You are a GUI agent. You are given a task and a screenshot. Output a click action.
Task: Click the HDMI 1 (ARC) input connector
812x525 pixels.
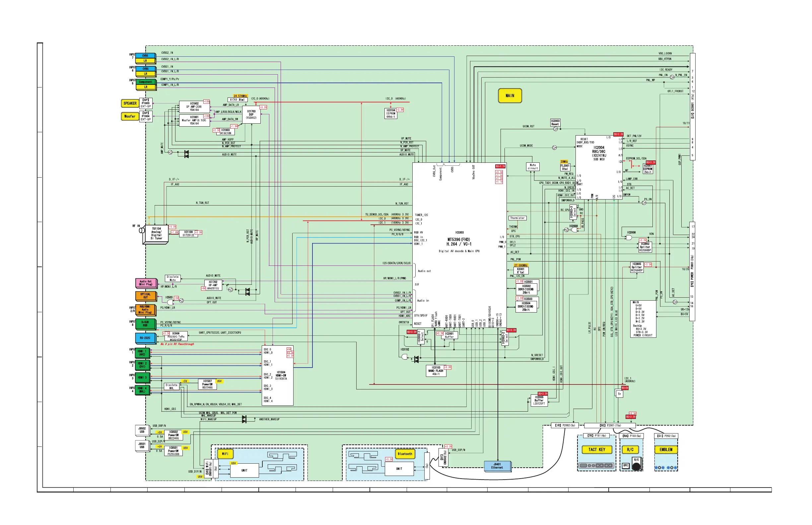point(142,353)
